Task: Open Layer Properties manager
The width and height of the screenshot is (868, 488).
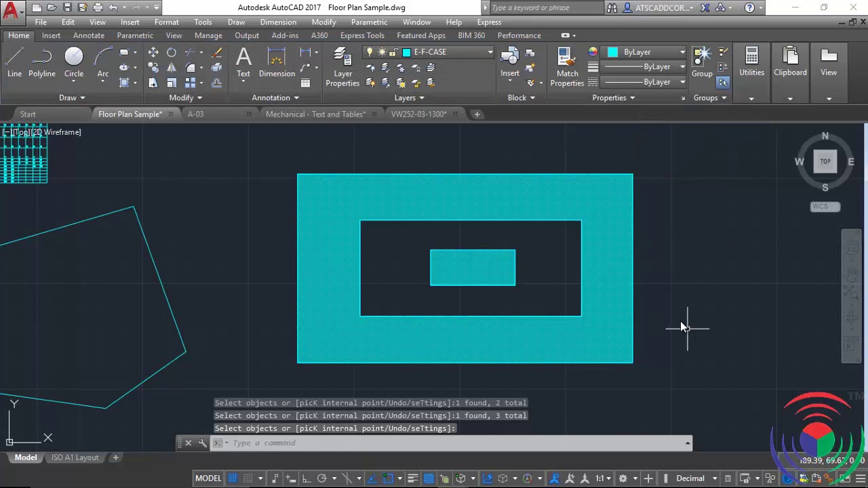Action: point(342,67)
